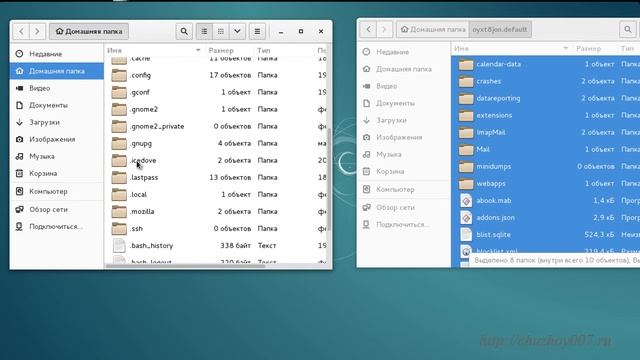Image resolution: width=640 pixels, height=360 pixels.
Task: Select the .ssh folder icon
Action: coord(119,229)
